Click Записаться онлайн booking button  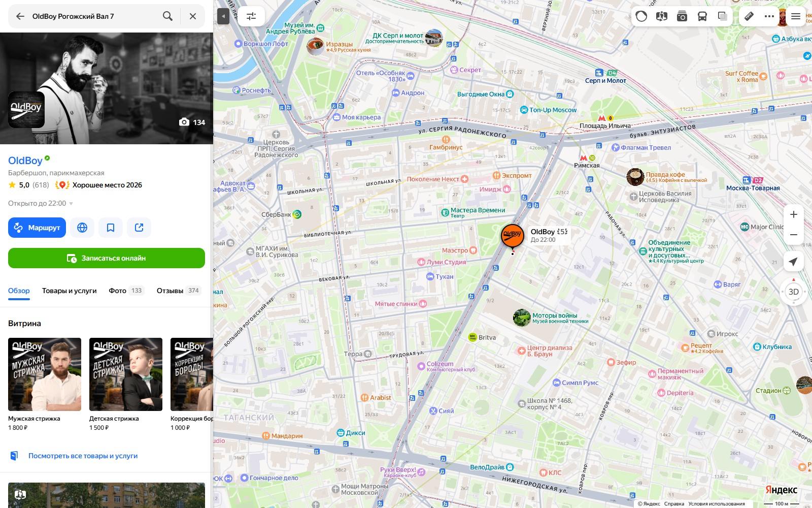[107, 258]
